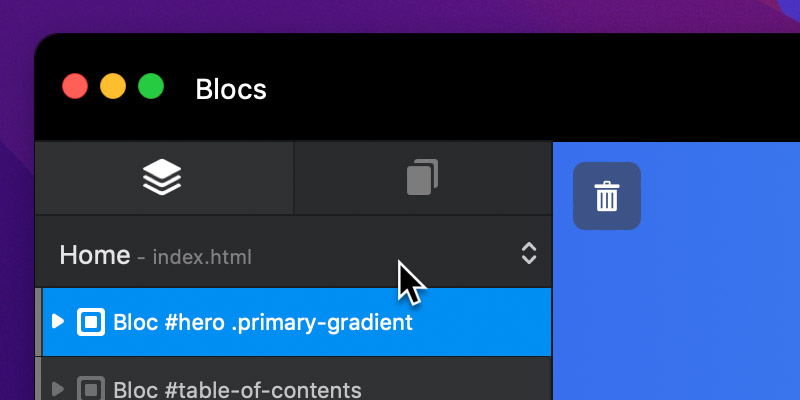Screen dimensions: 800x400
Task: Open the Layer Navigator stacked-layers tab
Action: pos(164,178)
